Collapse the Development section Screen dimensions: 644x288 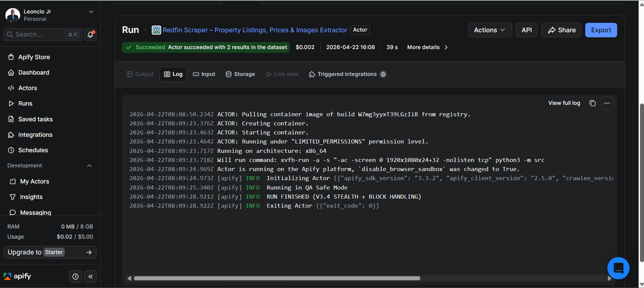(89, 166)
